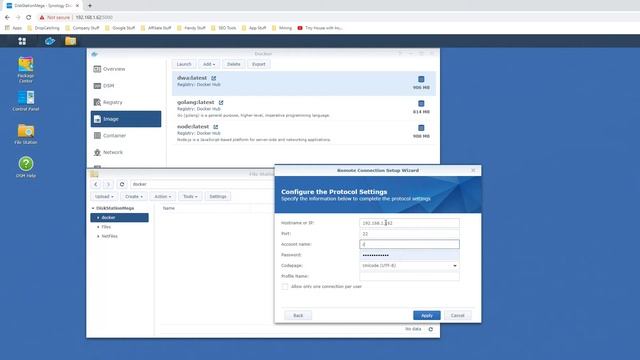The width and height of the screenshot is (640, 360).
Task: Open the Action dropdown in File Station
Action: tap(162, 197)
